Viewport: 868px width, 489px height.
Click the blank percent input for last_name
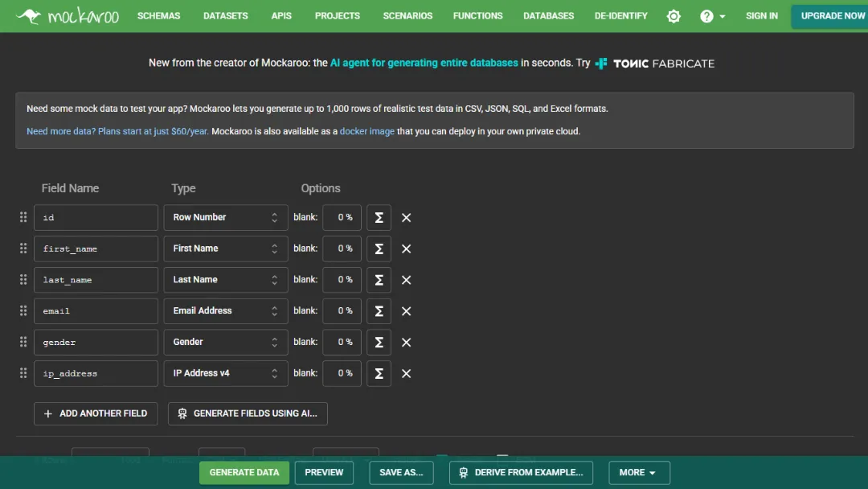(x=342, y=280)
